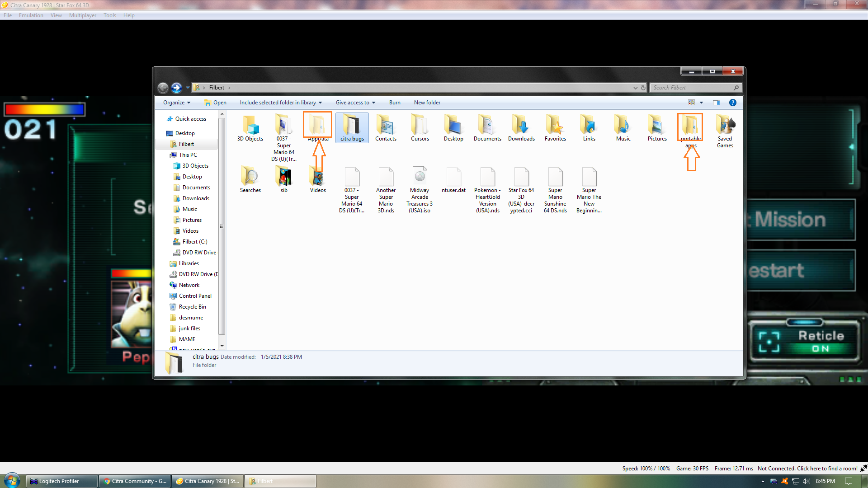
Task: Select the ntuser.dat file
Action: click(453, 180)
